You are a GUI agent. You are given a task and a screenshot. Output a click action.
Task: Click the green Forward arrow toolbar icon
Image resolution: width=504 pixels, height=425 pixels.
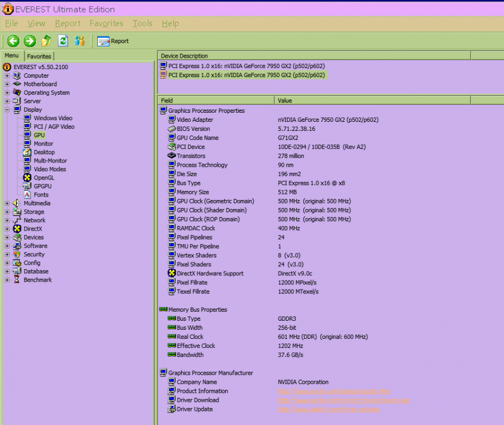click(x=29, y=41)
